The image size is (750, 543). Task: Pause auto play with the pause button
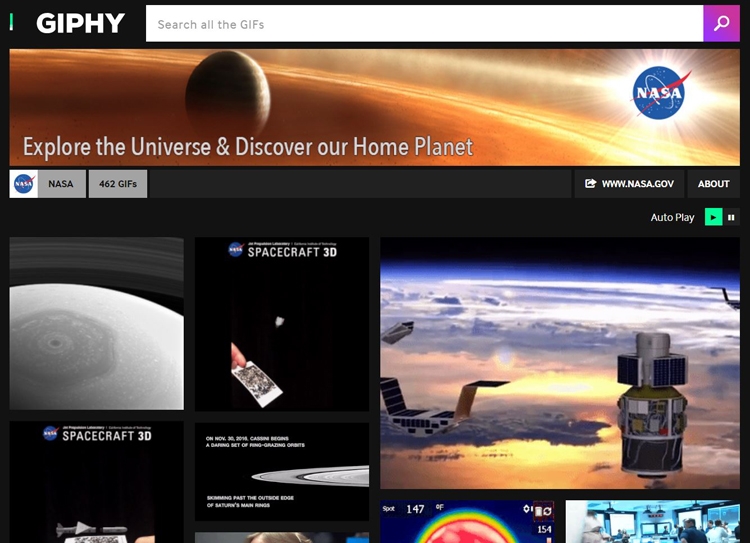pyautogui.click(x=731, y=217)
